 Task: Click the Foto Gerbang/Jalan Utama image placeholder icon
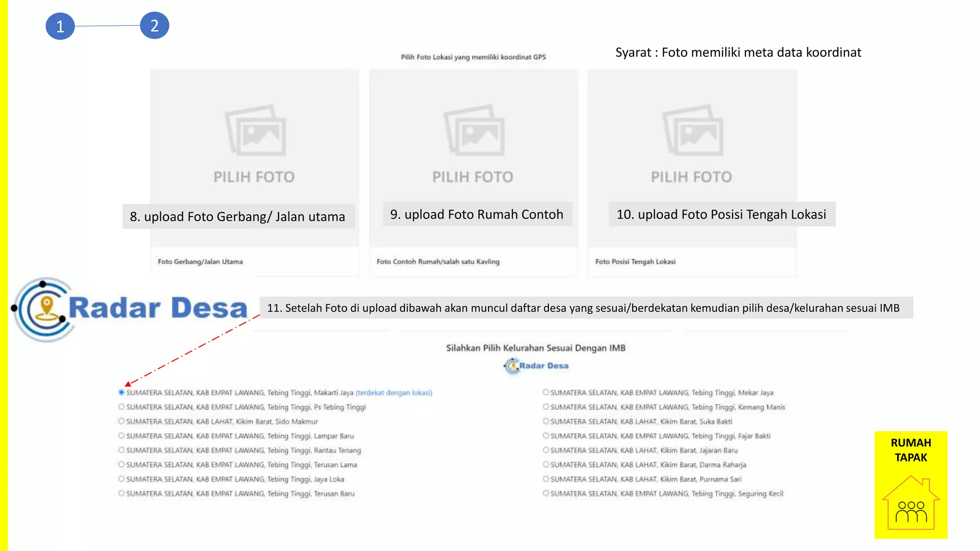pos(256,130)
